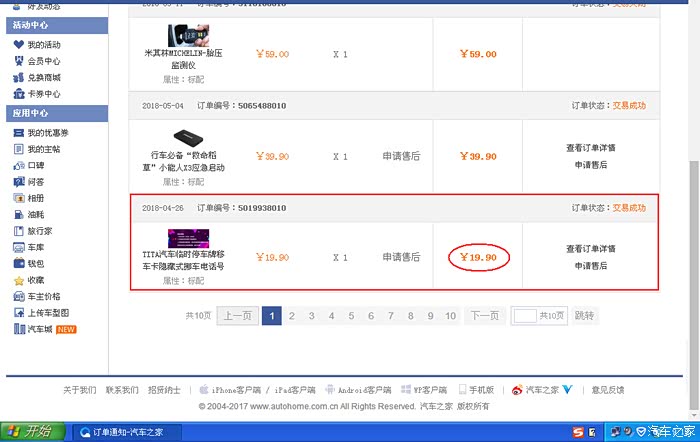The width and height of the screenshot is (700, 442).
Task: View order details for order 5019938010
Action: tap(591, 249)
